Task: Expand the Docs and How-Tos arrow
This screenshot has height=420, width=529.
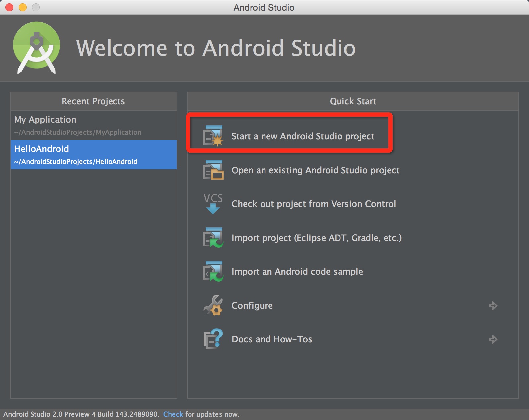Action: coord(493,339)
